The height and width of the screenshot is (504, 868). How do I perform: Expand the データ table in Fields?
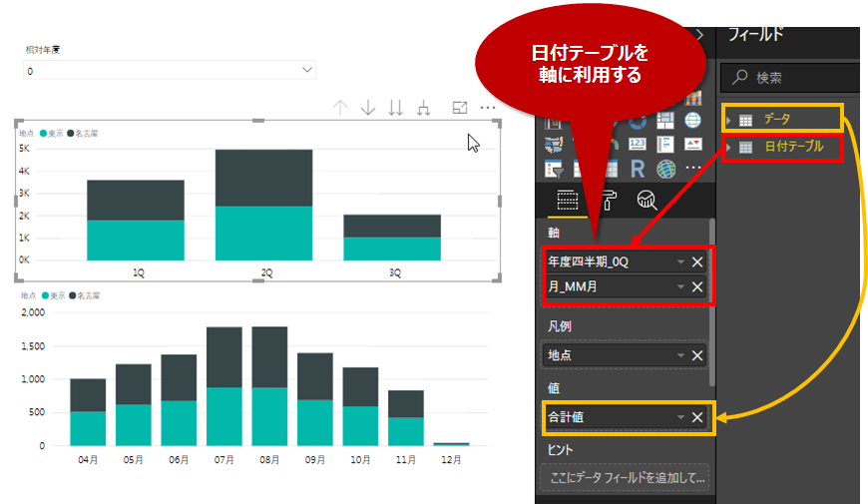[x=729, y=120]
